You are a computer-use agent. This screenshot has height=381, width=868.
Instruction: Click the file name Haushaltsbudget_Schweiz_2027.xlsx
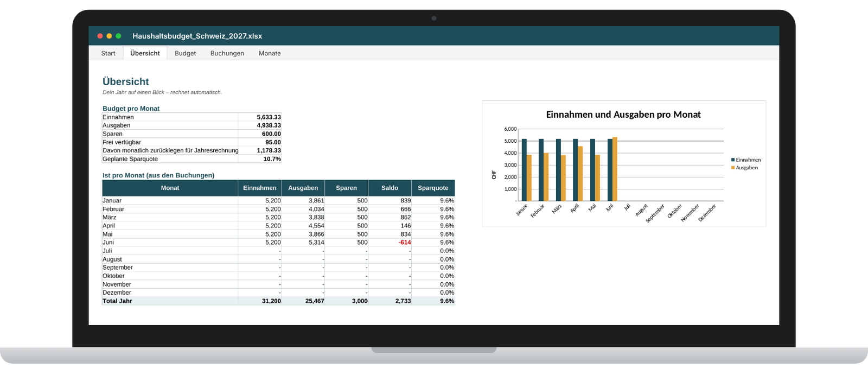click(x=197, y=36)
